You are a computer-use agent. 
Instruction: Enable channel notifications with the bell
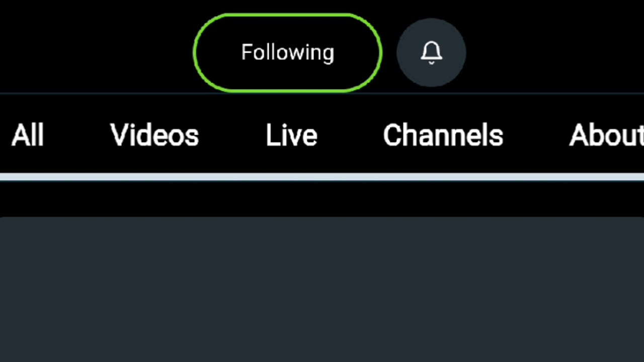431,53
